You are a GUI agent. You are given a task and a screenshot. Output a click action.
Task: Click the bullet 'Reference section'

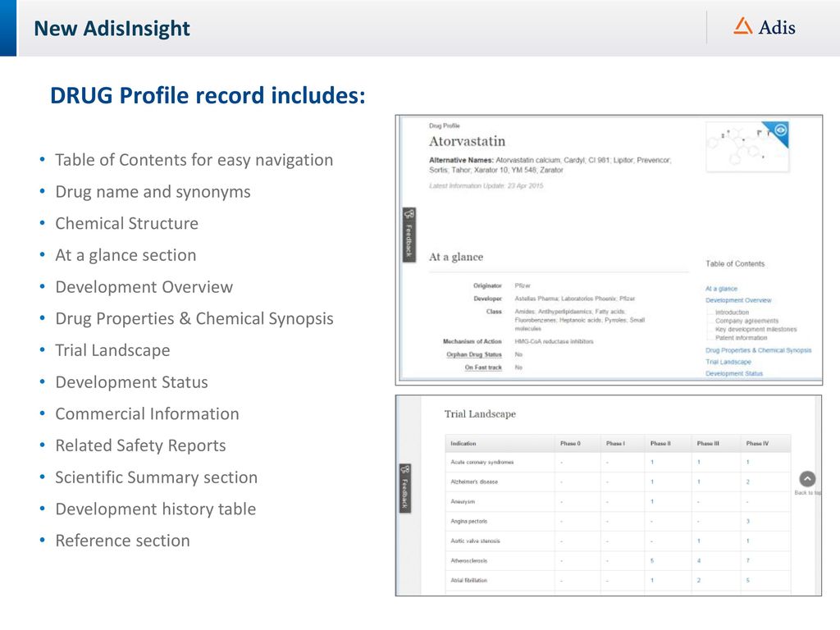click(122, 541)
